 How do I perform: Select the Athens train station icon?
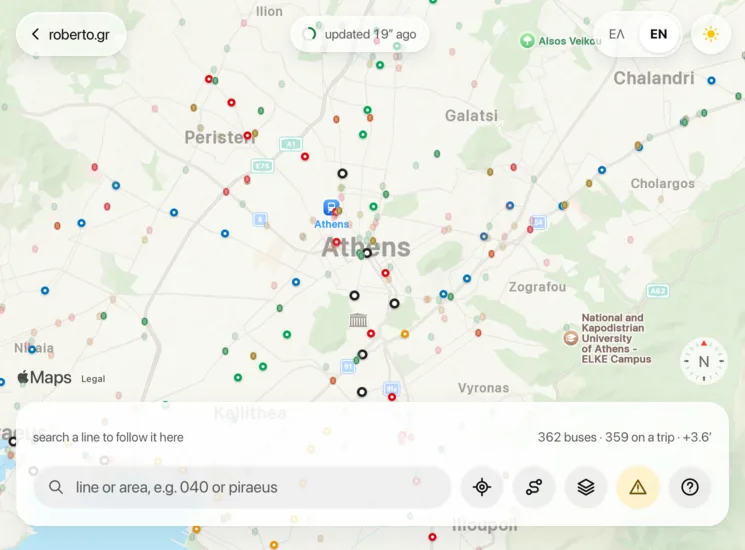click(331, 208)
